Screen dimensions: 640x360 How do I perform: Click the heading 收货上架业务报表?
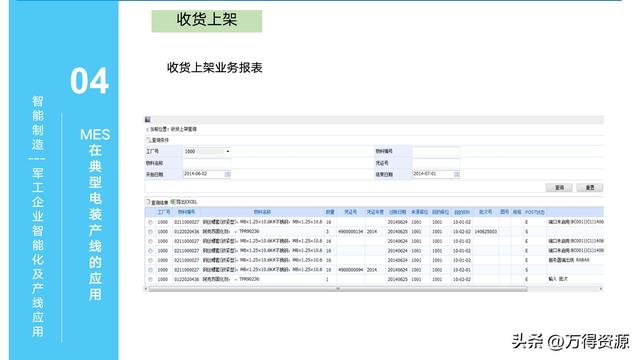click(214, 68)
